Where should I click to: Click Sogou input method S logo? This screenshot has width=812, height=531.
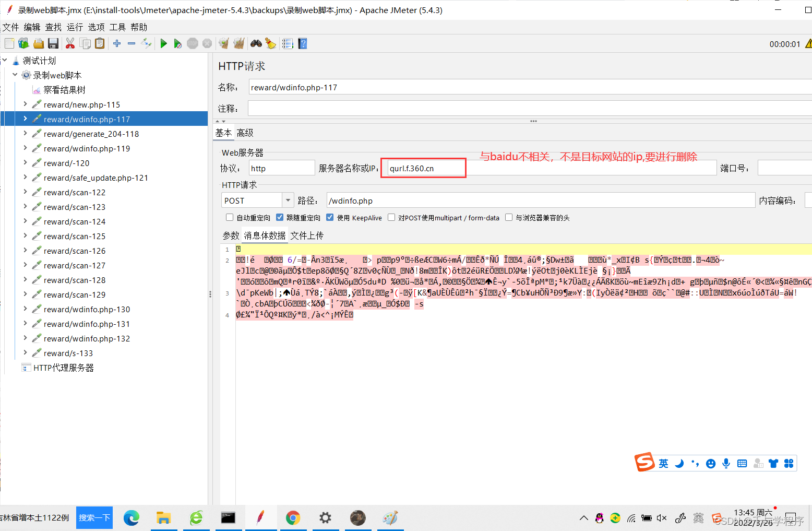(644, 462)
